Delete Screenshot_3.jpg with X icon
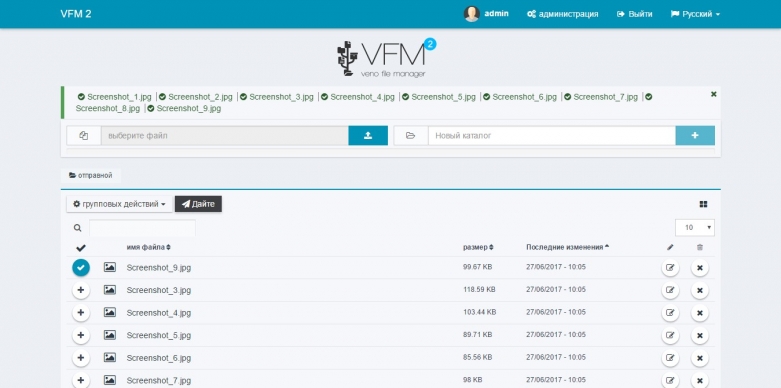This screenshot has height=388, width=781. coord(700,290)
